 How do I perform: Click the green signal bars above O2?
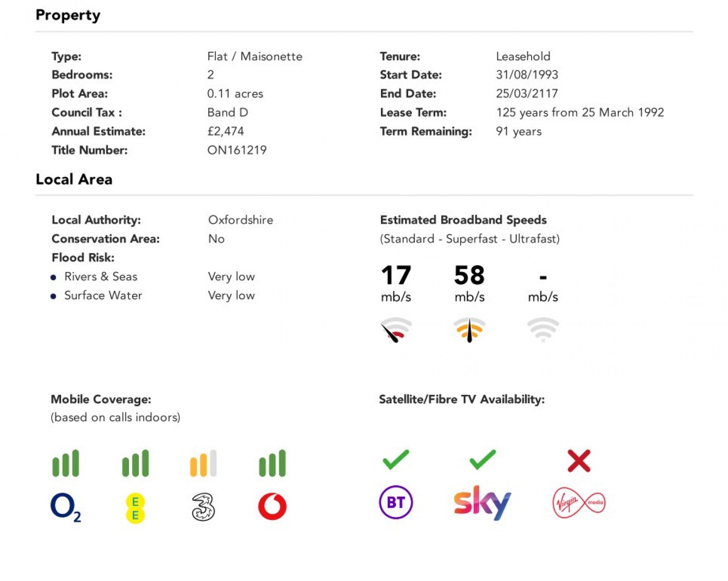pyautogui.click(x=66, y=463)
